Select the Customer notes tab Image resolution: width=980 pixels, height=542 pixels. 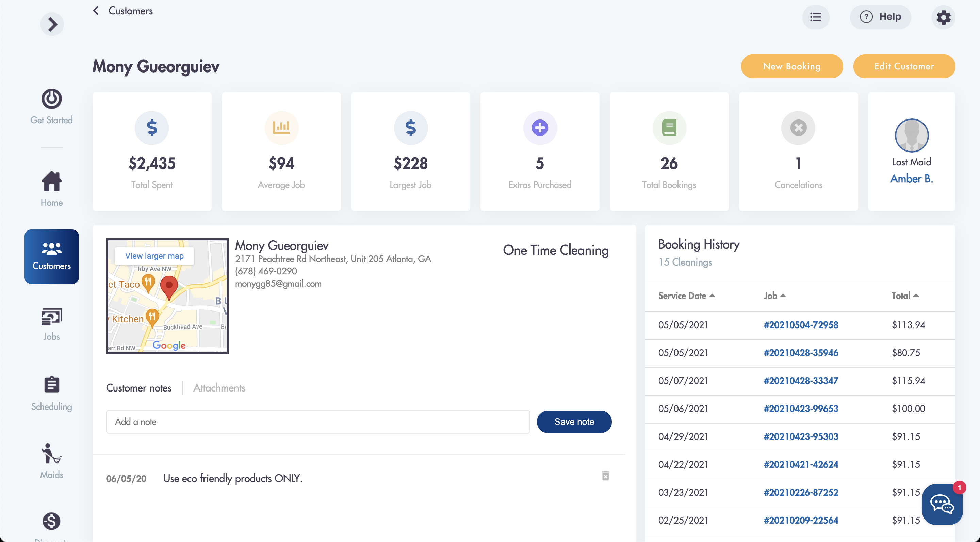(x=138, y=388)
